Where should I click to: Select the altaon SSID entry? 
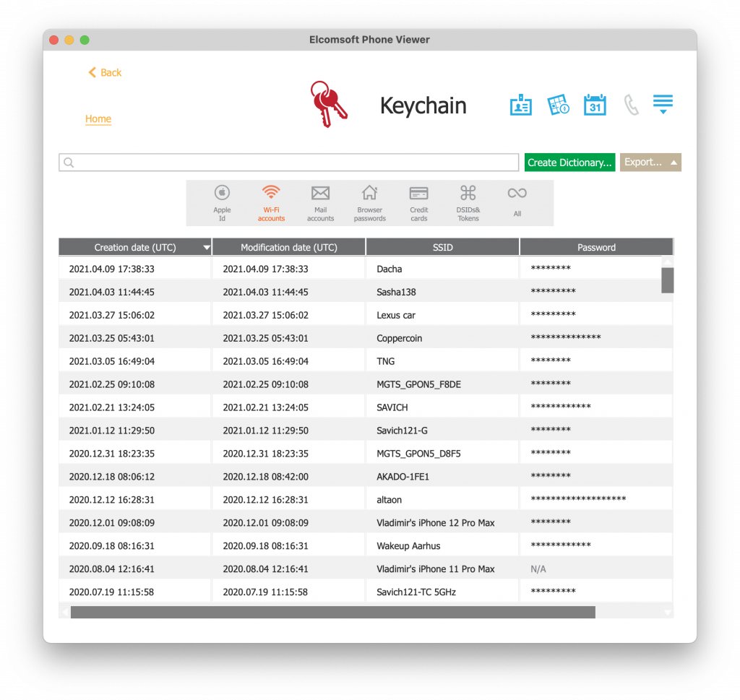tap(389, 500)
